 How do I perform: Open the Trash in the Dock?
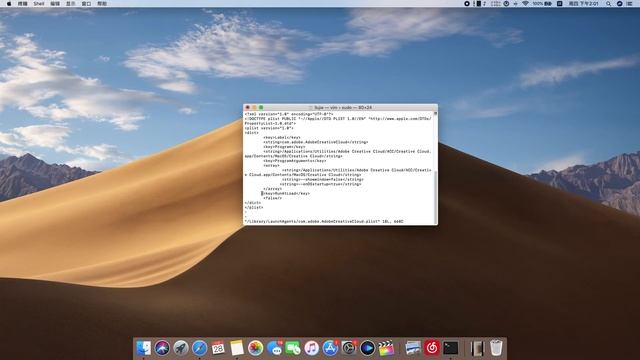pyautogui.click(x=496, y=348)
